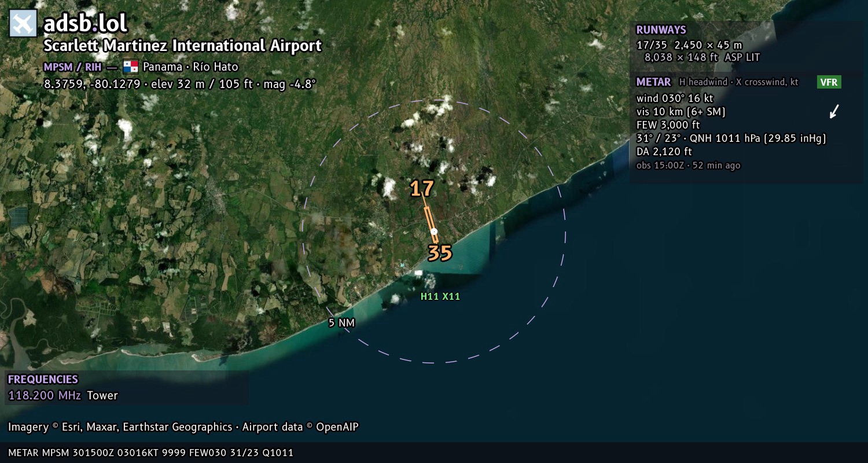Click the airplane logo icon
Viewport: 868px width, 463px height.
23,24
